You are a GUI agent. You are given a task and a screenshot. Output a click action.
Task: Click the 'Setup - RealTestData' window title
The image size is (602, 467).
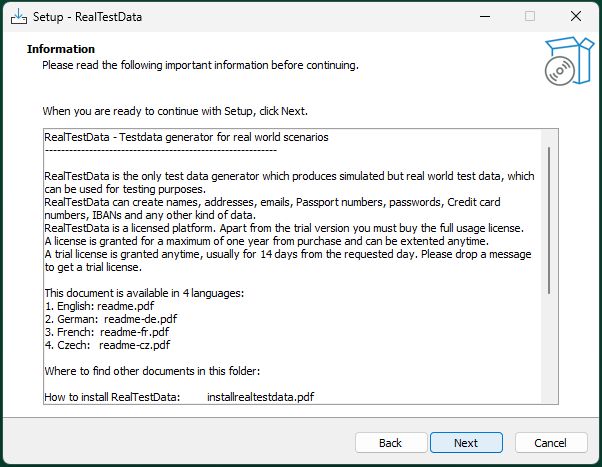tap(88, 17)
